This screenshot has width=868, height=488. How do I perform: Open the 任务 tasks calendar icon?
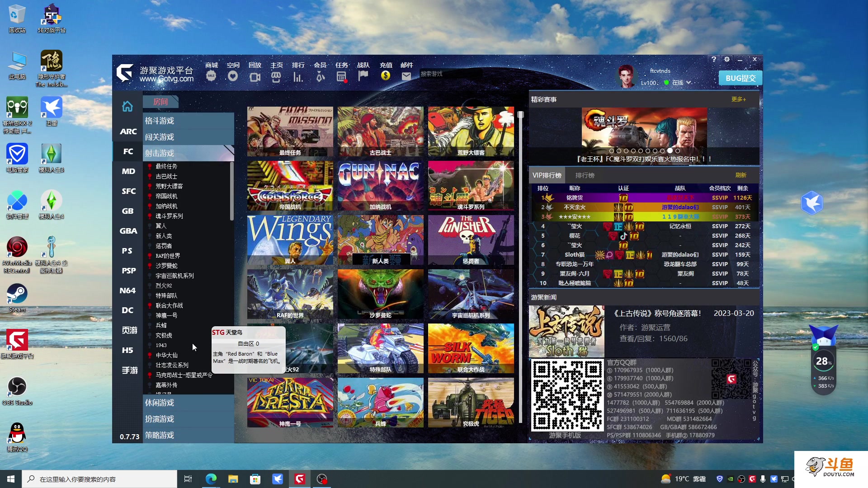pos(342,76)
